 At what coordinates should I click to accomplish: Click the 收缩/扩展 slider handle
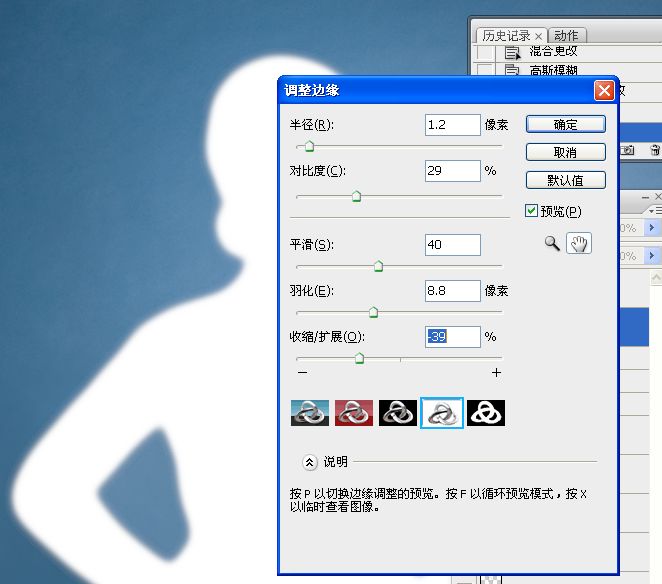[x=359, y=358]
